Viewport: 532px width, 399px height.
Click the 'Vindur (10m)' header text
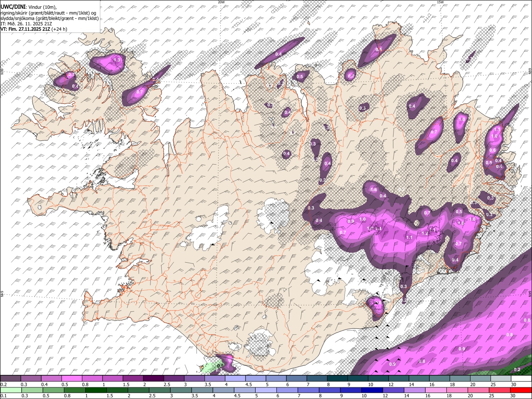pyautogui.click(x=42, y=7)
